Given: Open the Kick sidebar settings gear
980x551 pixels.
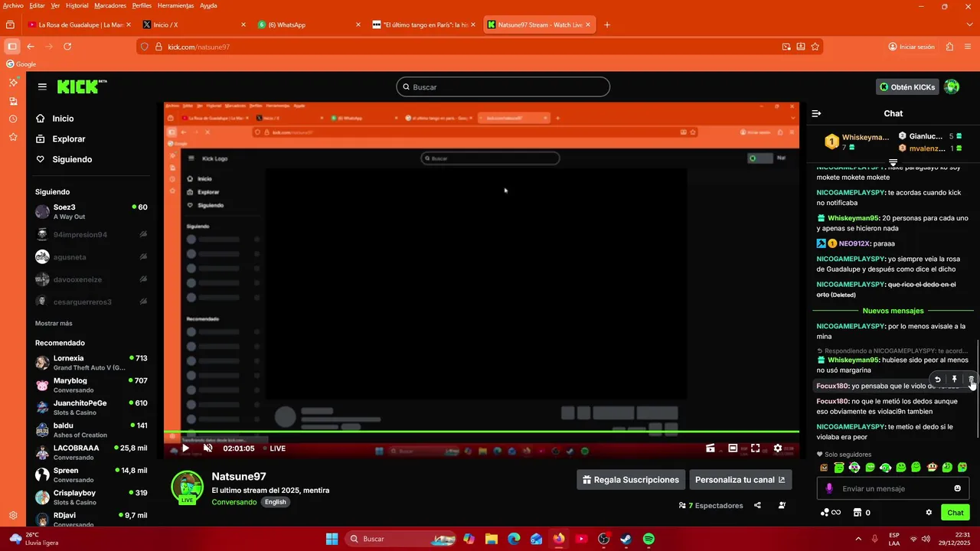Looking at the screenshot, I should pyautogui.click(x=13, y=516).
